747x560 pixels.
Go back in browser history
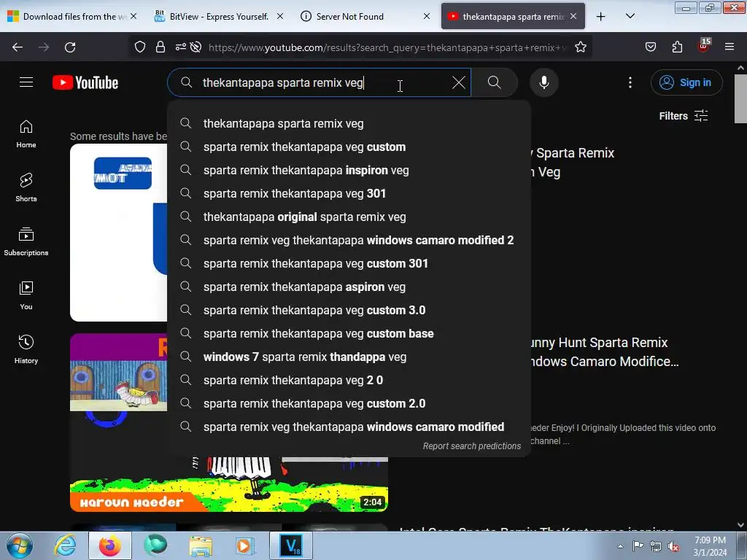(18, 47)
